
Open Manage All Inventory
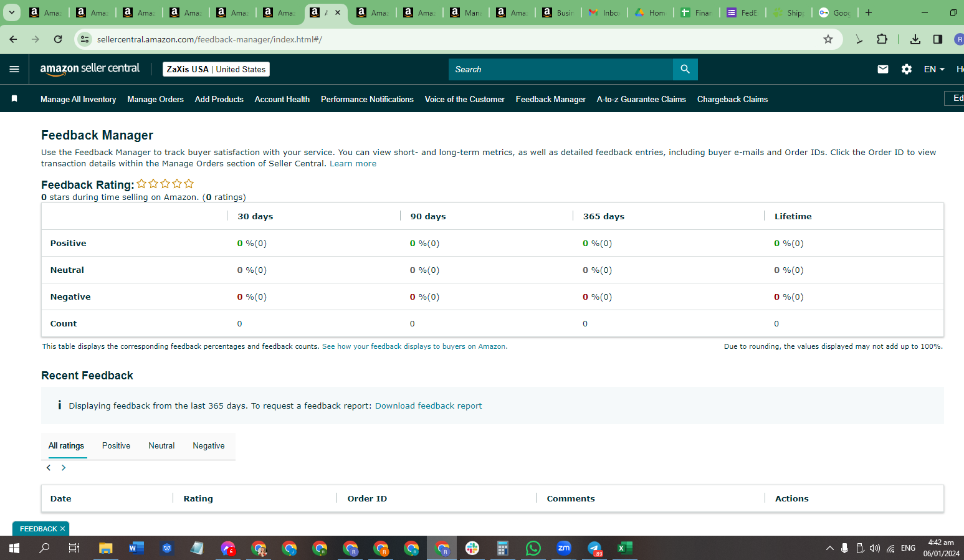[78, 99]
